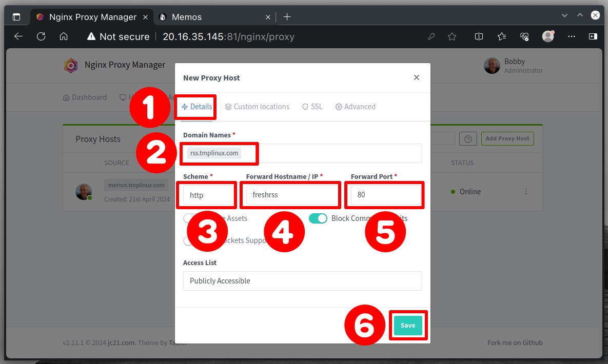Click the Created: 21st April 2024 text
Image resolution: width=608 pixels, height=364 pixels.
[x=137, y=199]
